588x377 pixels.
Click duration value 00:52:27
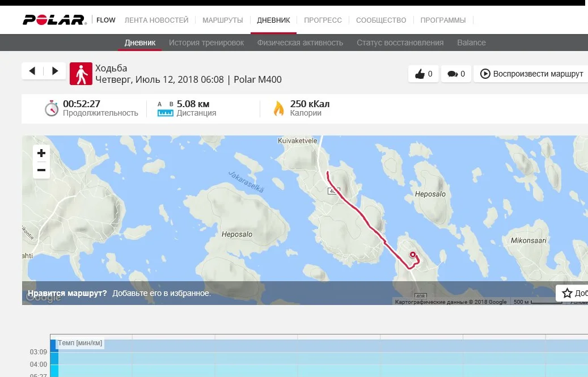[x=82, y=104]
